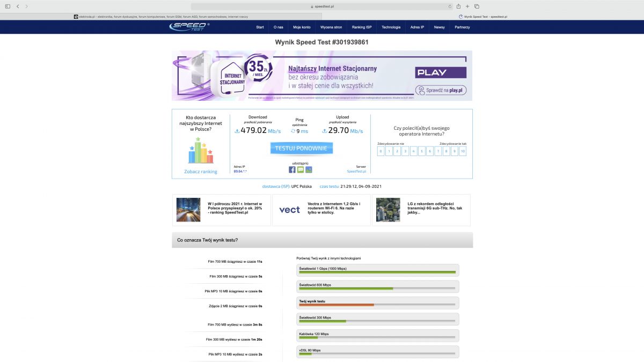Click the Co oznacza Twój wynik testu header
The image size is (644, 362).
(x=322, y=240)
